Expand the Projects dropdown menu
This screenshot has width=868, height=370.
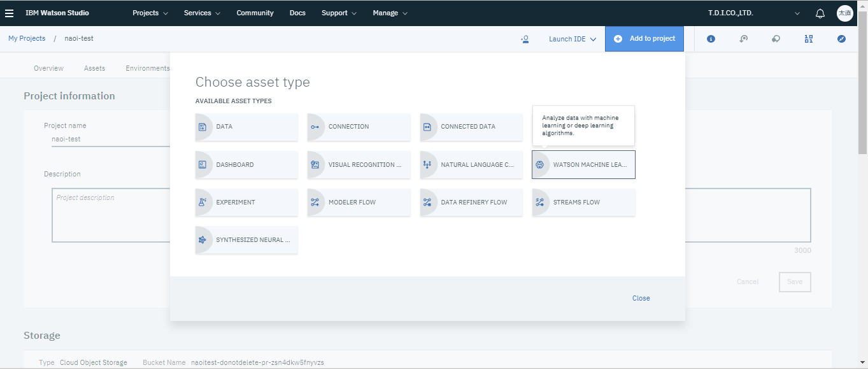(150, 13)
